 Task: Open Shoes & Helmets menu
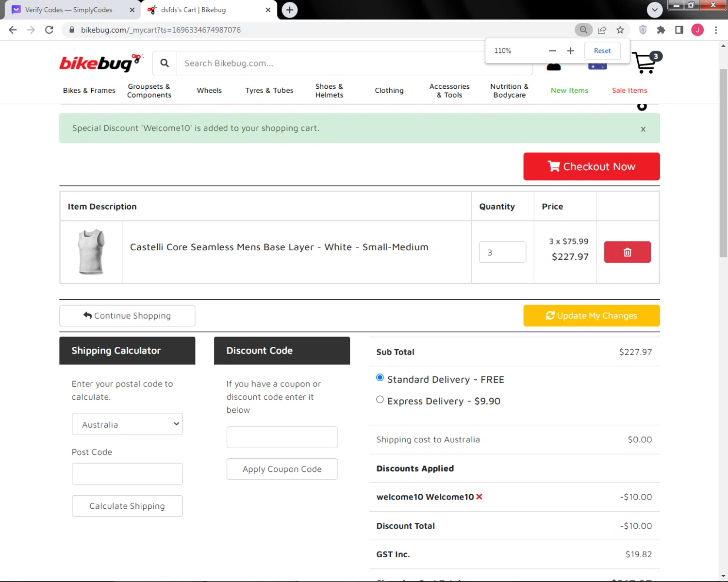[330, 91]
